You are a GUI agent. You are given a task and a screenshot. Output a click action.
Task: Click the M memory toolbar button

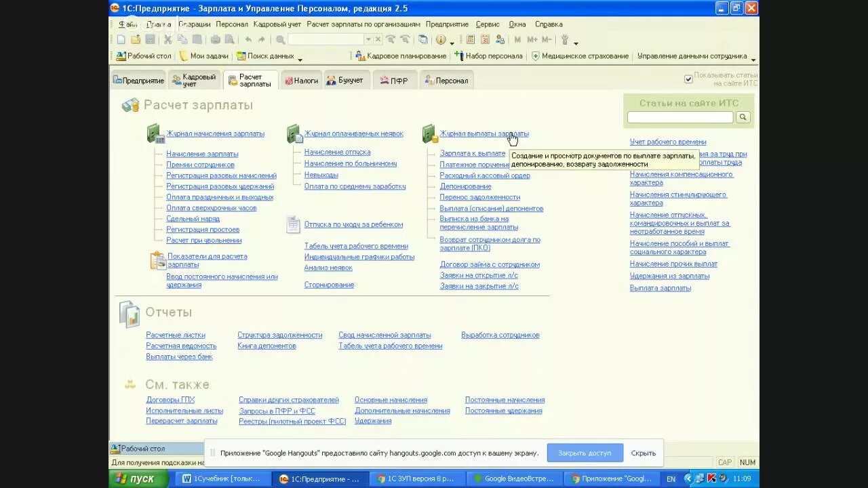click(517, 39)
